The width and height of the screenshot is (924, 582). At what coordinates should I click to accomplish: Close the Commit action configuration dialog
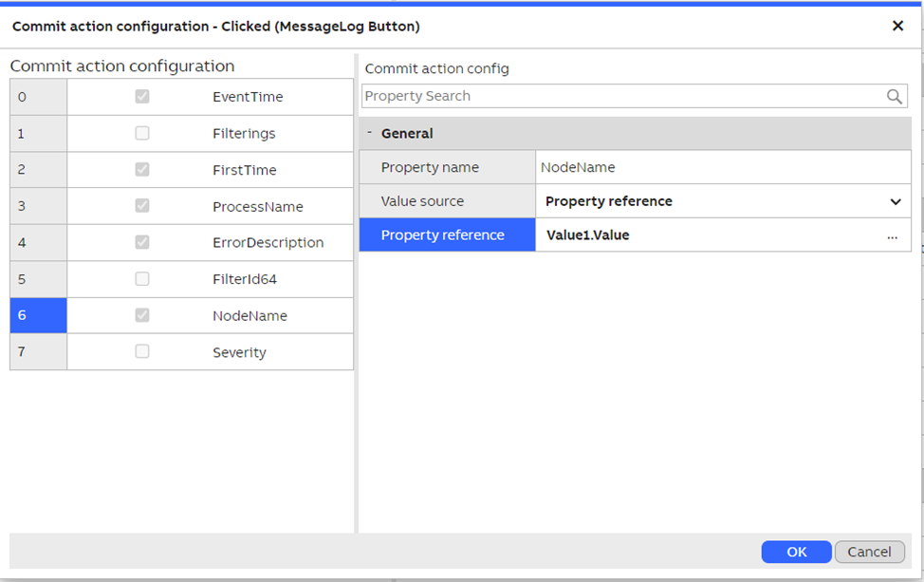coord(897,26)
